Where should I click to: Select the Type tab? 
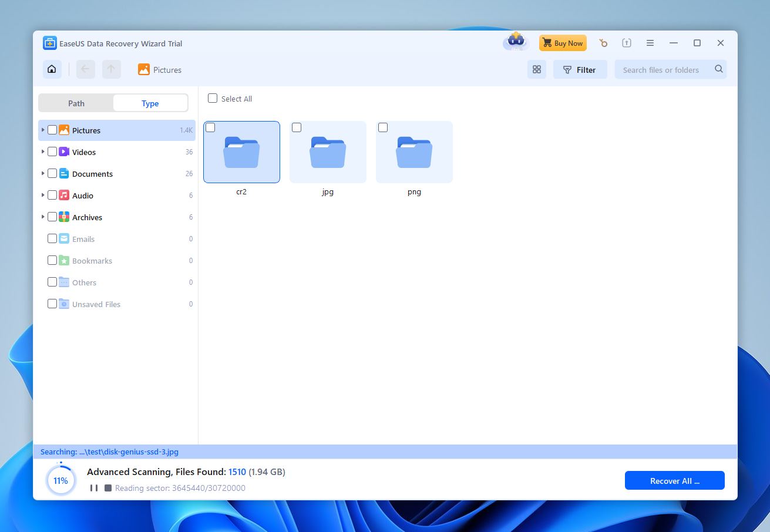coord(150,103)
